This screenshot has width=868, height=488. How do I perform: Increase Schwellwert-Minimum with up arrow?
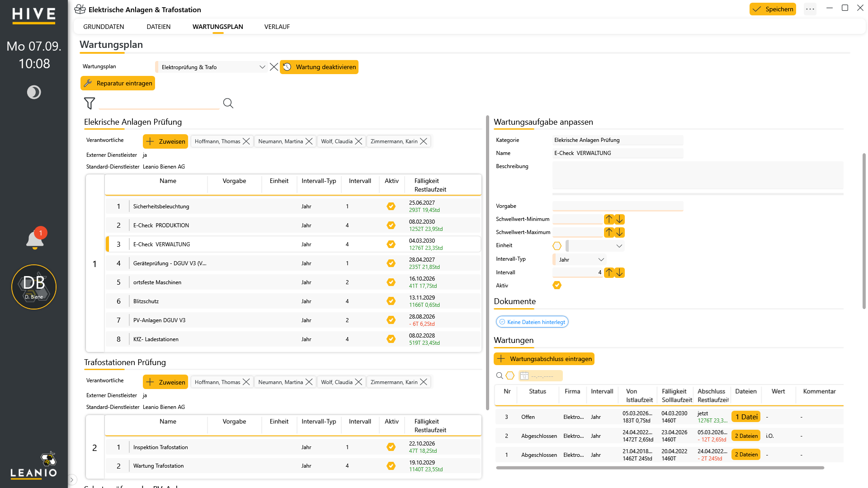point(609,219)
